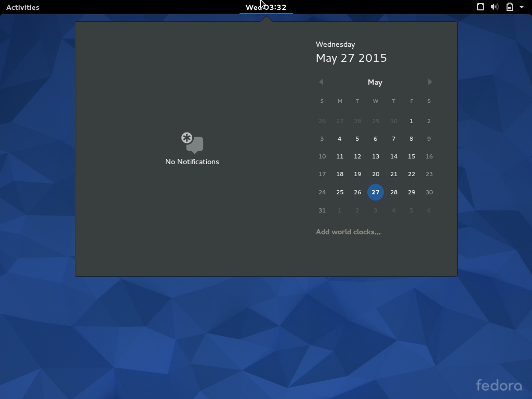
Task: Choose May 11 in the calendar
Action: pos(340,156)
